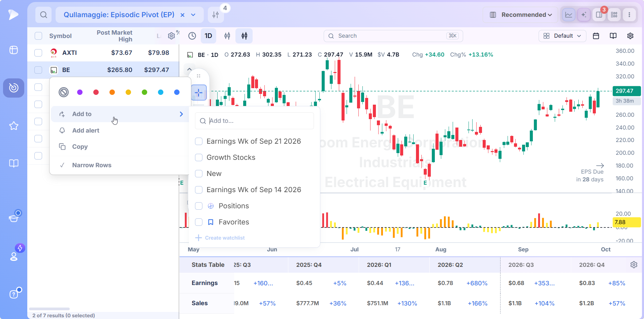This screenshot has height=319, width=644.
Task: Open the Recommended layout dropdown
Action: point(520,15)
